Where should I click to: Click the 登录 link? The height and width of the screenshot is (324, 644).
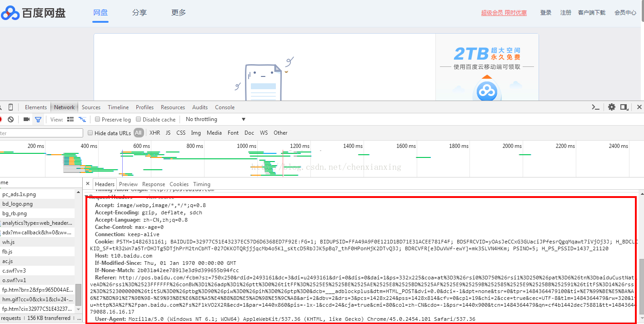[x=546, y=13]
